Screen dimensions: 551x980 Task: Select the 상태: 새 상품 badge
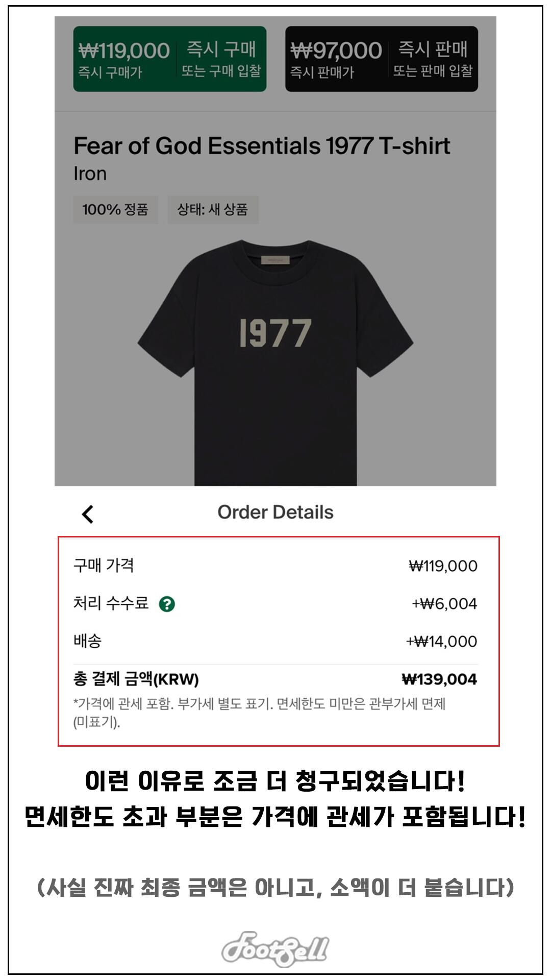212,209
